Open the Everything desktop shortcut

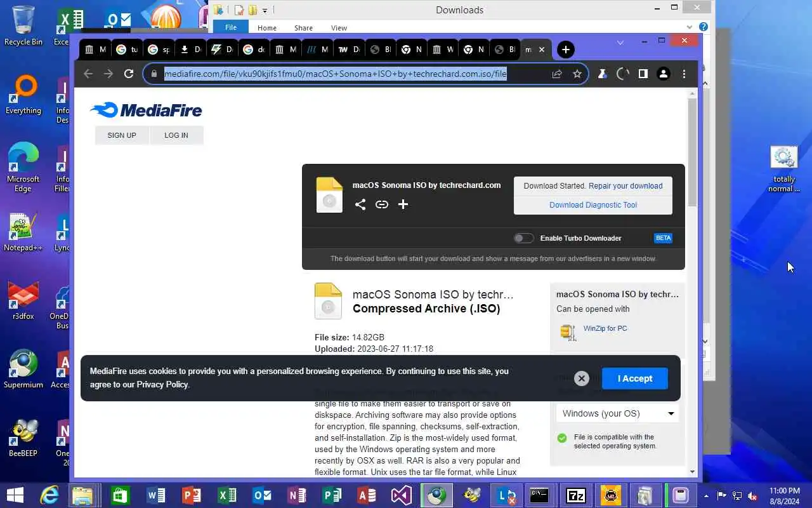point(23,94)
